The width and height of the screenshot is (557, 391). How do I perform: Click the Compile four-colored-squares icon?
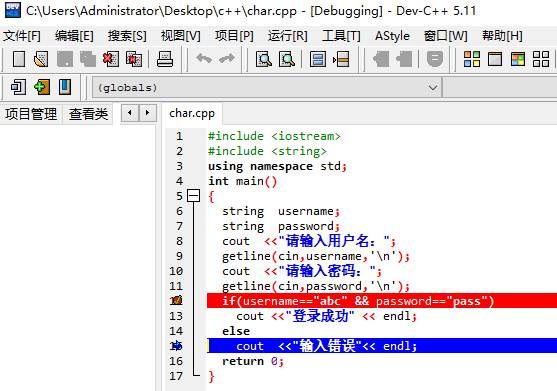click(x=472, y=59)
